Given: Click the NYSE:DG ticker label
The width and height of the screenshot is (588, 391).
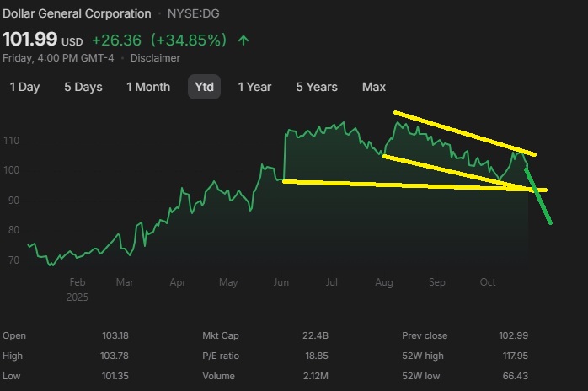Looking at the screenshot, I should click(x=194, y=13).
